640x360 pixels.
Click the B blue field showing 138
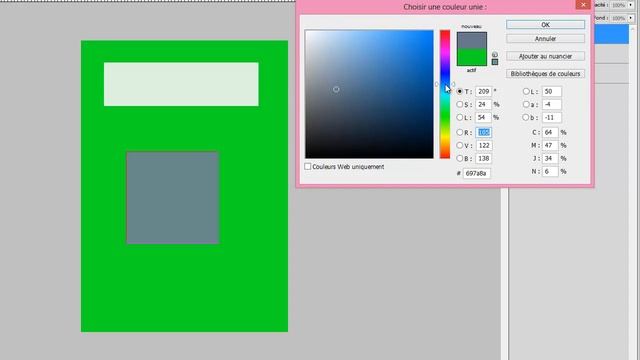click(484, 158)
